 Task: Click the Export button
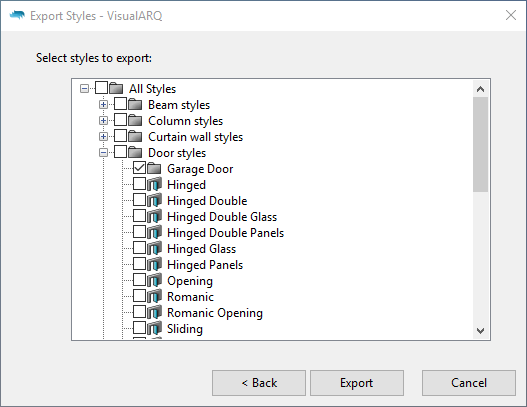(x=357, y=383)
